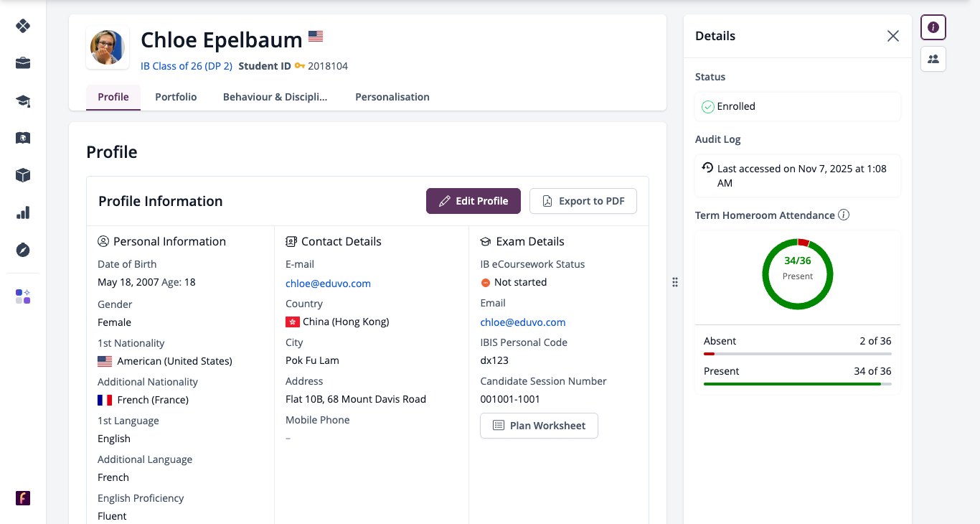
Task: Click the graduation cap sidebar icon
Action: click(x=23, y=100)
